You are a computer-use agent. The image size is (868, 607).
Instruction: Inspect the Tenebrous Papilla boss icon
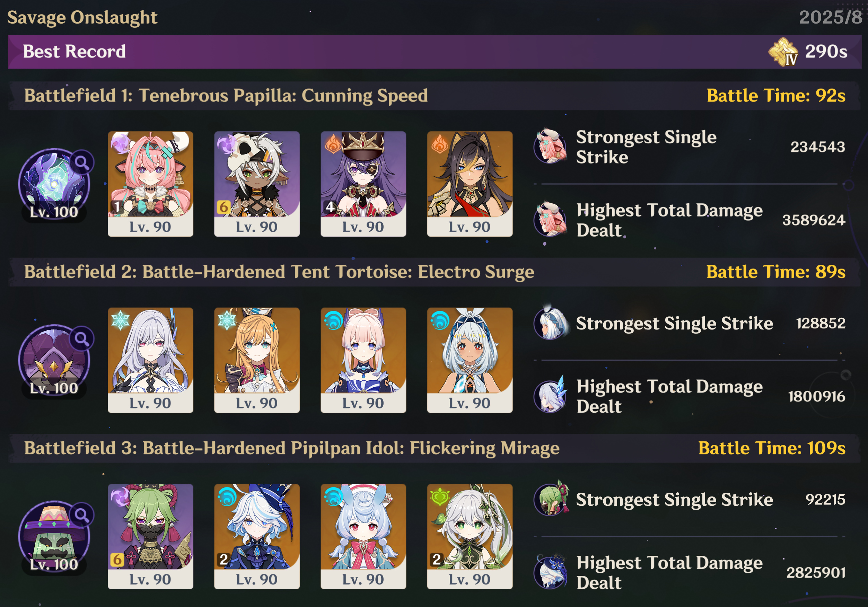click(54, 184)
